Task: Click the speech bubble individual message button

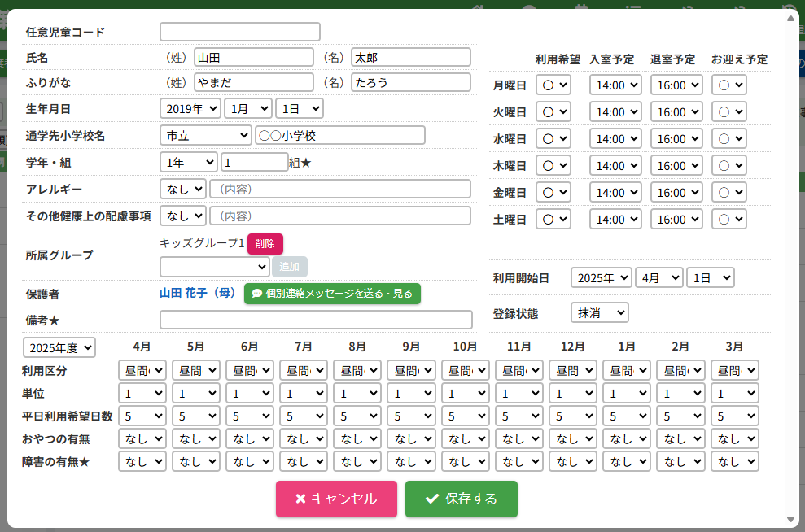Action: coord(332,293)
